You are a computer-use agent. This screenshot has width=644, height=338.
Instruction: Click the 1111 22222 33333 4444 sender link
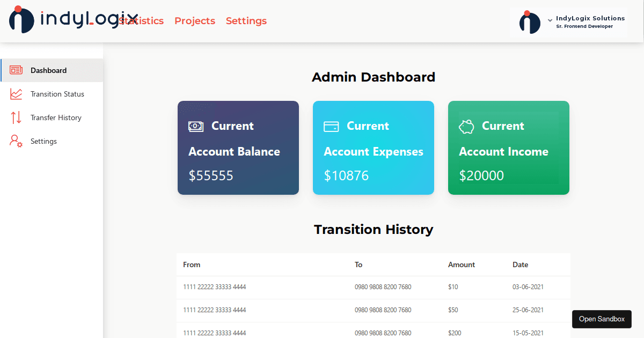click(214, 287)
